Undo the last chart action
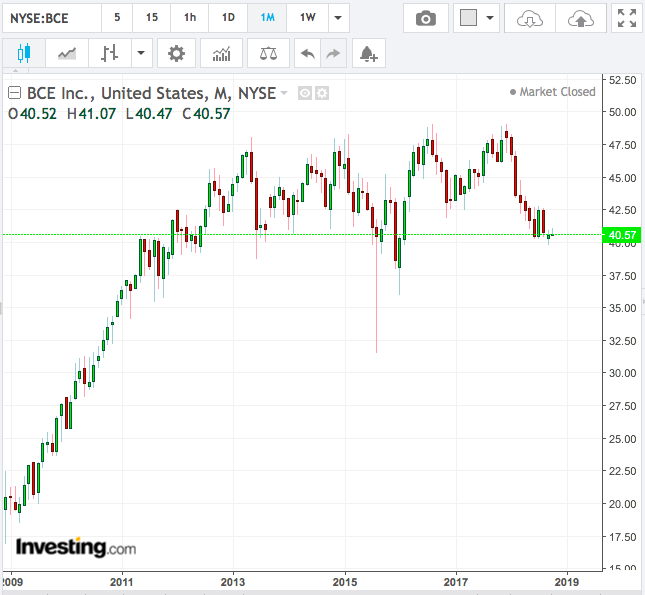The height and width of the screenshot is (595, 645). 307,53
